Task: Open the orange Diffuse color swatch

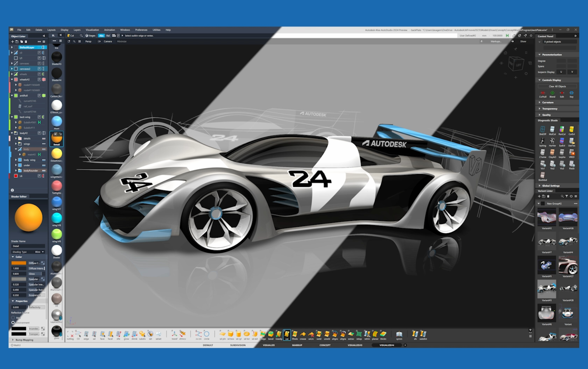Action: click(x=19, y=263)
